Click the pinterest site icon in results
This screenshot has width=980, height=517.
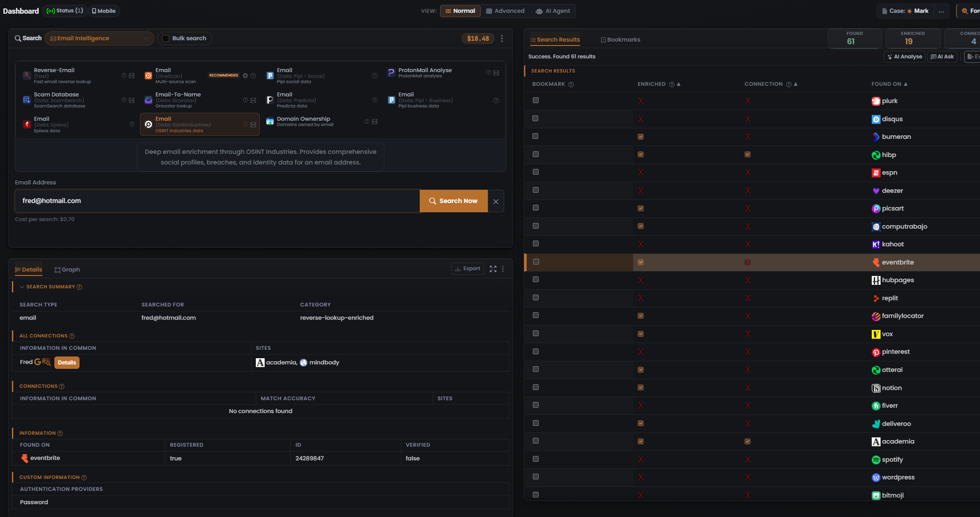(x=876, y=352)
